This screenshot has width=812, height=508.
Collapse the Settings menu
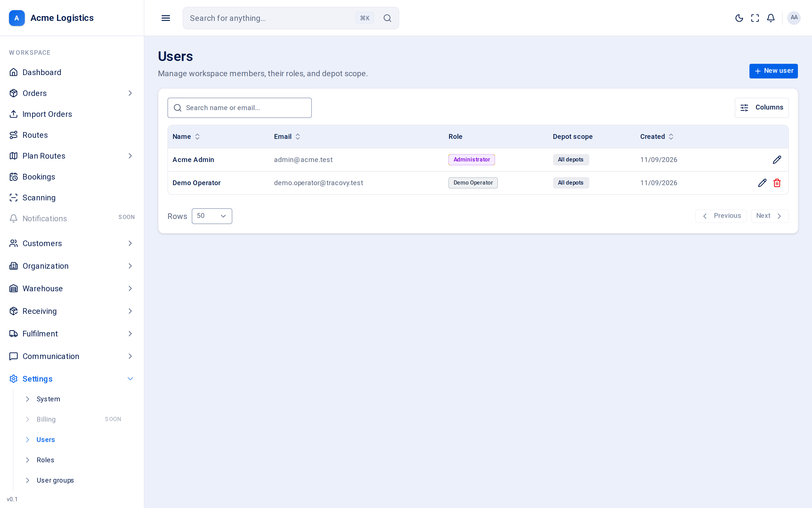(72, 379)
